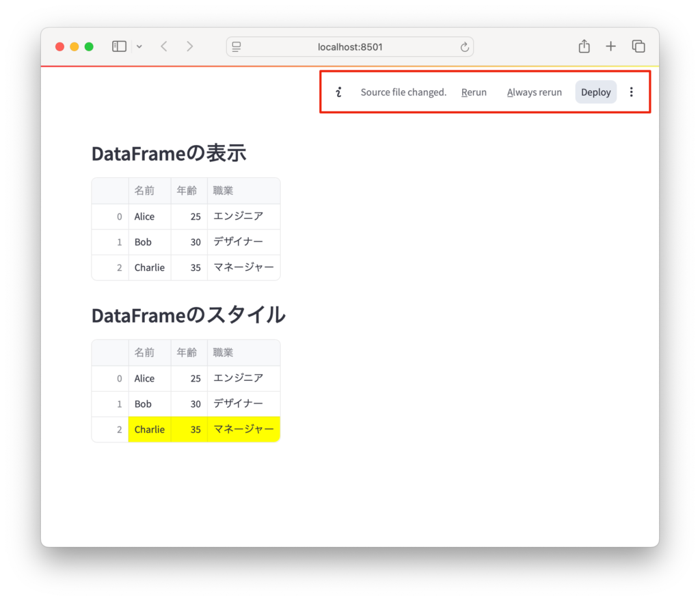Image resolution: width=700 pixels, height=601 pixels.
Task: Click the Rerun button
Action: pyautogui.click(x=474, y=92)
